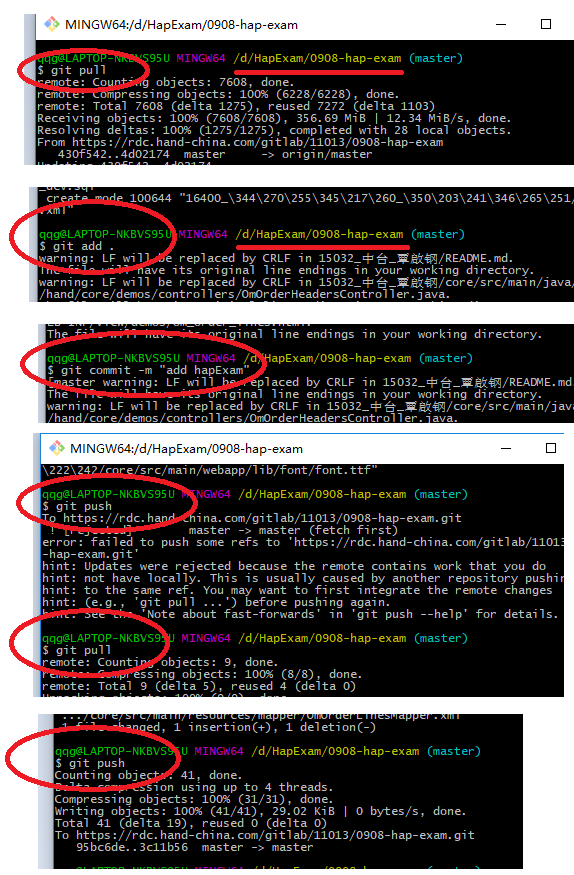The image size is (574, 875).
Task: Click the 'Writing objects: 100% (41/41)' line
Action: 260,811
